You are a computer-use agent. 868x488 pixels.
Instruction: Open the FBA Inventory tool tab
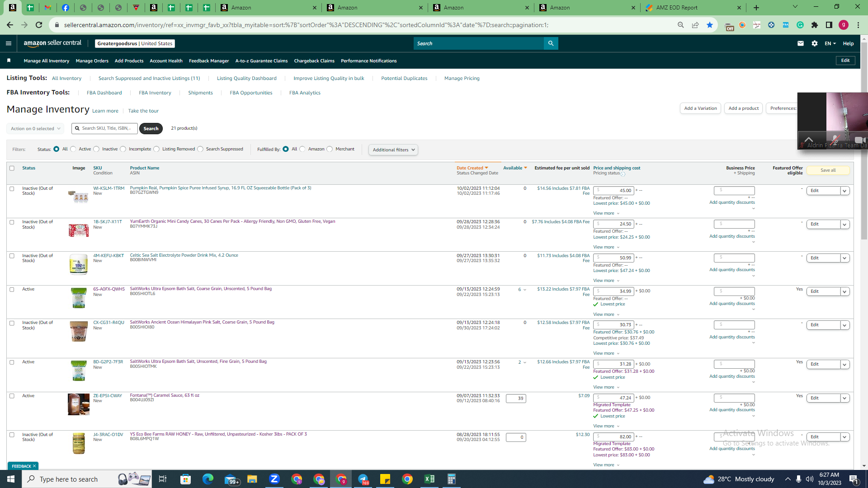coord(155,93)
